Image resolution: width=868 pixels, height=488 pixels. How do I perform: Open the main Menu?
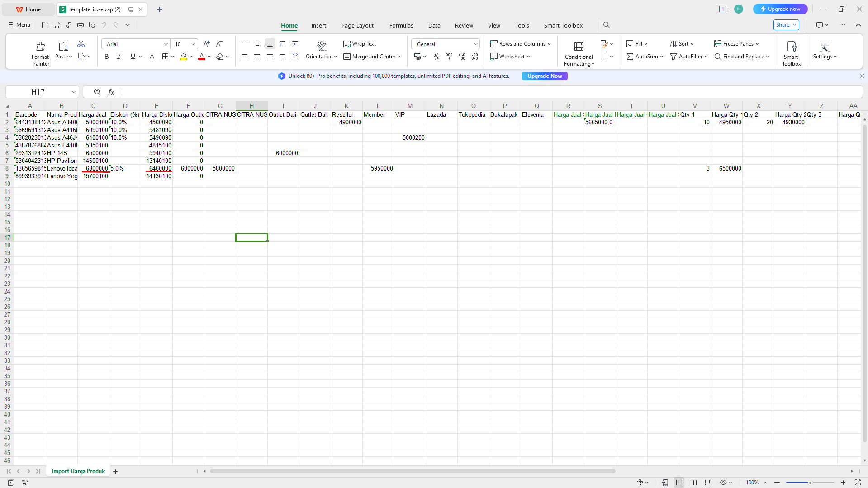(x=19, y=25)
